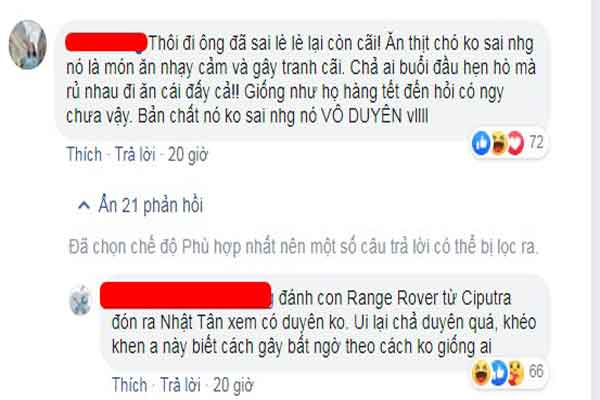Image resolution: width=600 pixels, height=400 pixels.
Task: Click the like reaction icon on the first comment
Action: (x=481, y=143)
